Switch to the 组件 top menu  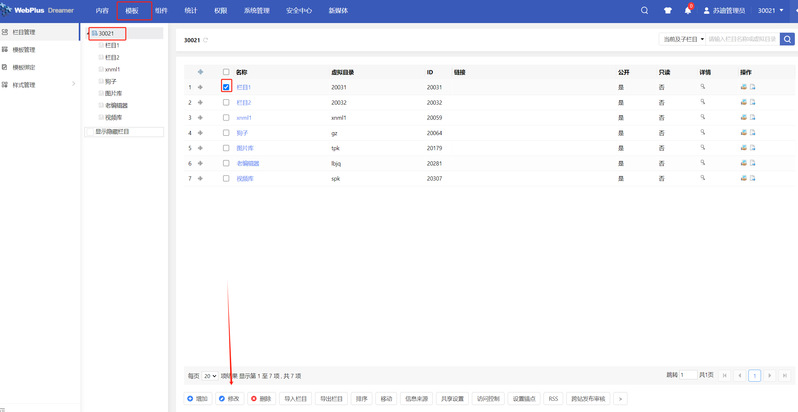(161, 10)
